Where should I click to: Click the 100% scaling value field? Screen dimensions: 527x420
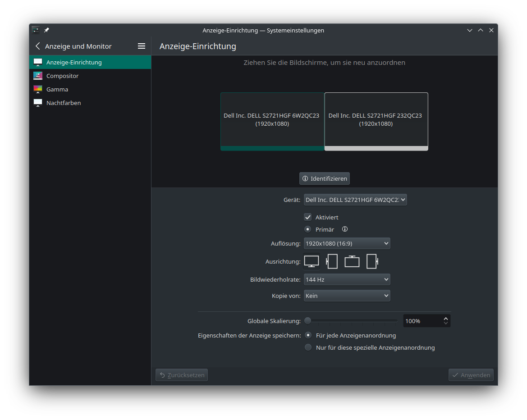[x=422, y=321]
